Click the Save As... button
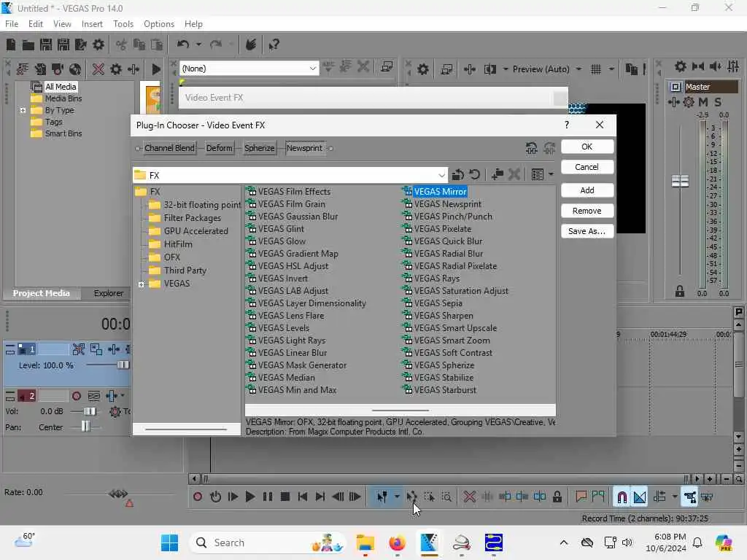The image size is (747, 560). click(x=587, y=231)
